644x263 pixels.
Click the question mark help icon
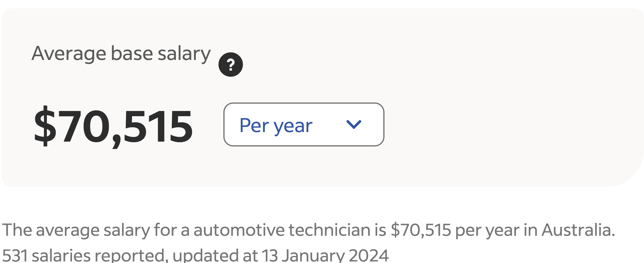pos(230,65)
